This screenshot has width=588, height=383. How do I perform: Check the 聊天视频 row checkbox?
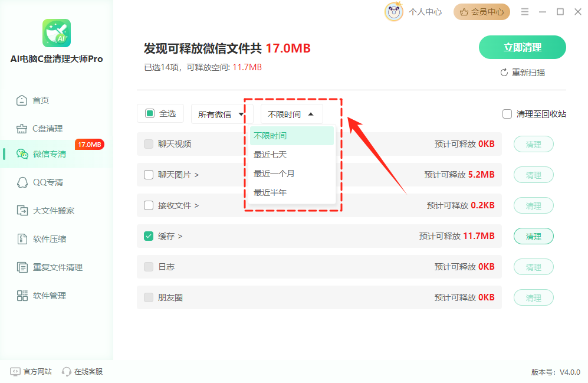149,144
